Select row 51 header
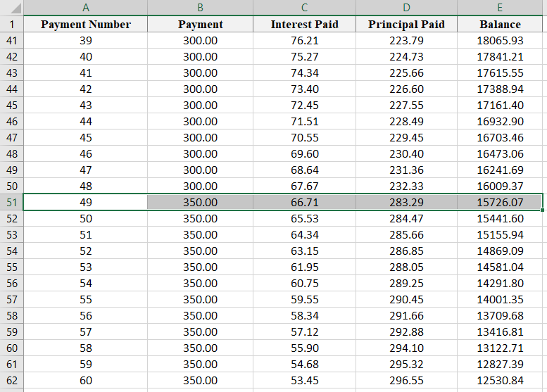The width and height of the screenshot is (547, 392). (x=11, y=202)
